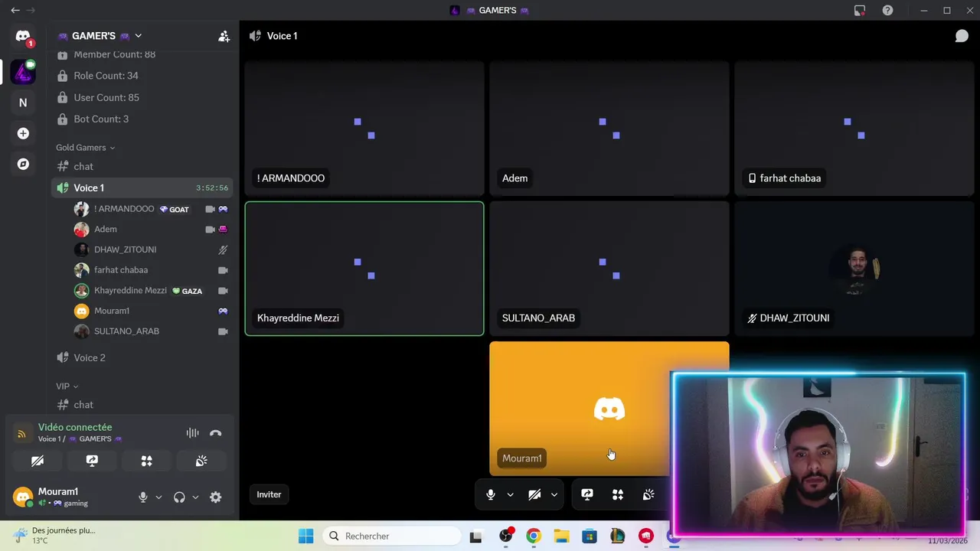Open camera options chevron in call bar
This screenshot has height=551, width=980.
coord(554,494)
